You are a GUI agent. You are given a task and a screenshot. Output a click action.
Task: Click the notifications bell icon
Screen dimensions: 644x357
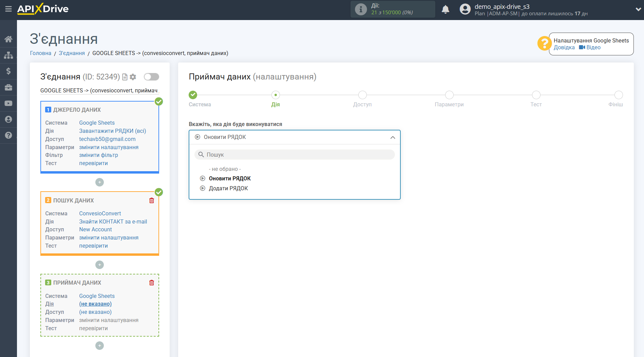click(445, 10)
